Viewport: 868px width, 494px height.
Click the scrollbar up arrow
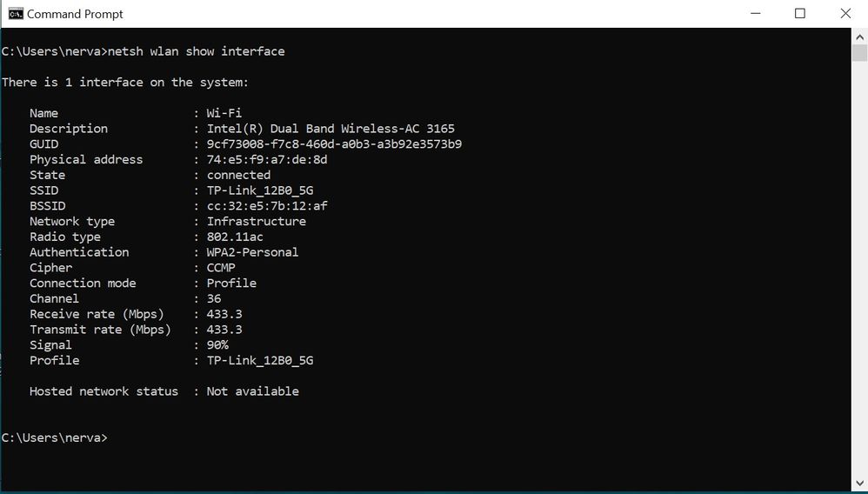[859, 37]
